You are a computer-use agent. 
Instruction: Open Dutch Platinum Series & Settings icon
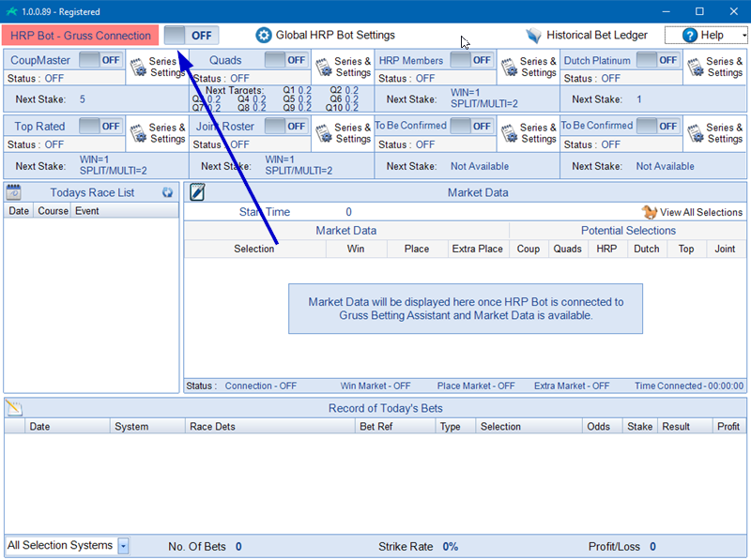(x=696, y=67)
